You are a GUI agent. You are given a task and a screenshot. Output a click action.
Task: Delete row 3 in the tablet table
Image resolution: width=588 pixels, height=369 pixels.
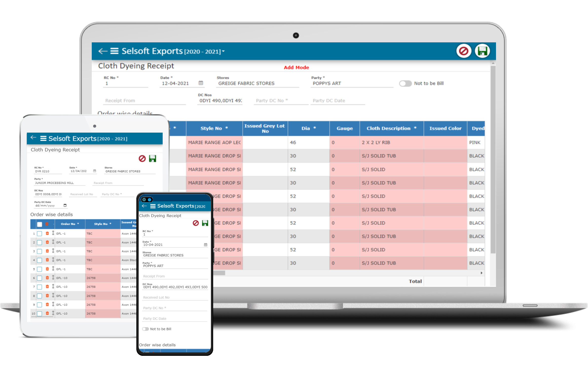tap(47, 251)
